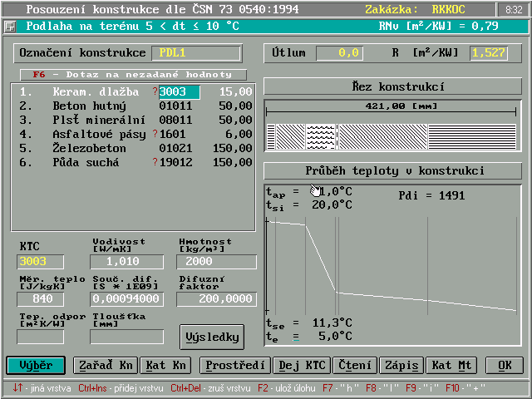Click the Čtení button
Viewport: 532px width, 399px height.
(355, 365)
